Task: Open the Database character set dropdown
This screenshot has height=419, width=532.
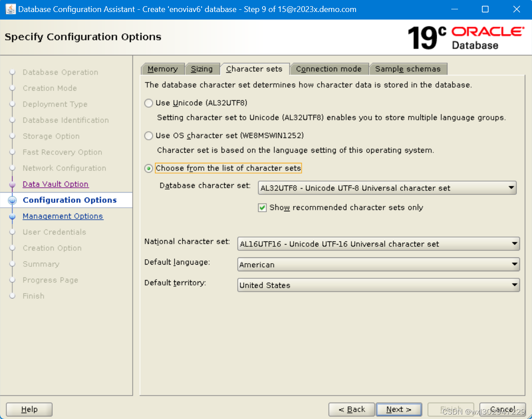Action: (387, 188)
